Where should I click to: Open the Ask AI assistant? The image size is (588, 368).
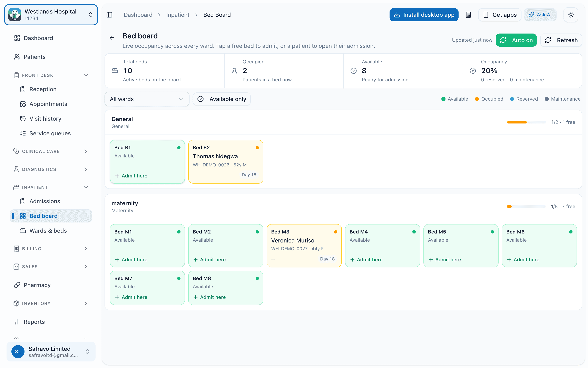pyautogui.click(x=540, y=15)
